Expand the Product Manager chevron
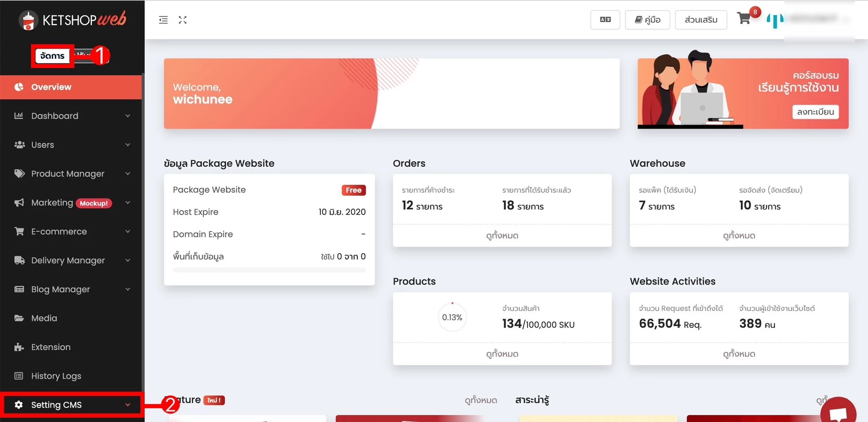Screen dimensions: 868x422 point(128,174)
